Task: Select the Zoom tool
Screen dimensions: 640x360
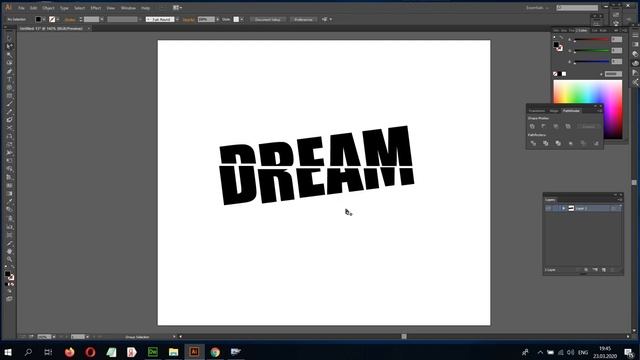Action: tap(9, 259)
